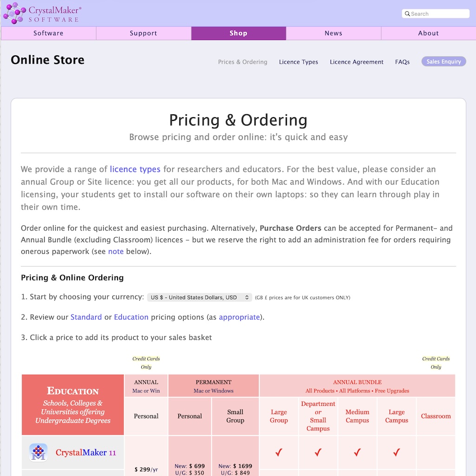Click Large Group red checkmark
This screenshot has height=476, width=476.
279,452
